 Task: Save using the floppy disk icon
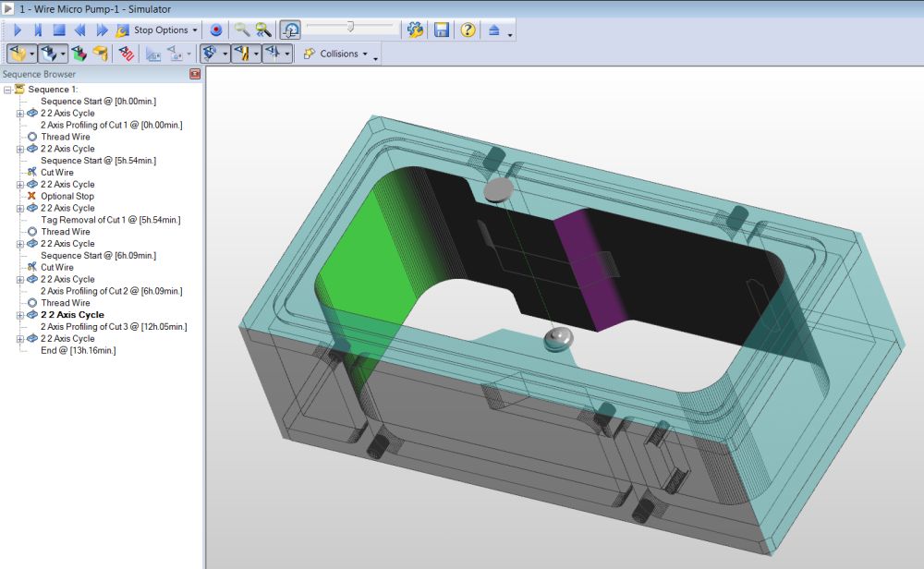(442, 30)
